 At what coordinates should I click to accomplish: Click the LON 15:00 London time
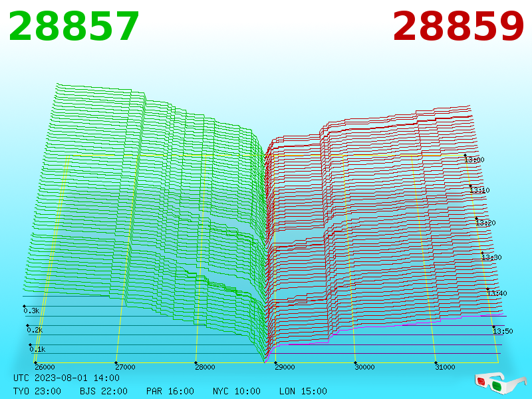(x=303, y=391)
